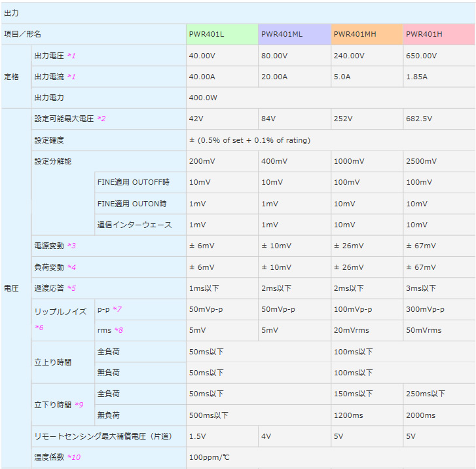The height and width of the screenshot is (469, 476).
Task: Click the 42V max voltage cell
Action: (222, 119)
